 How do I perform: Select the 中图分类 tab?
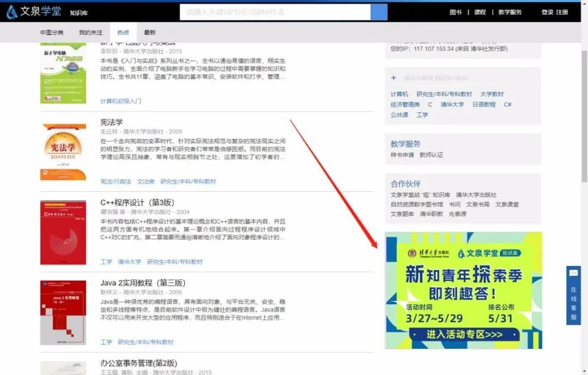pyautogui.click(x=52, y=33)
